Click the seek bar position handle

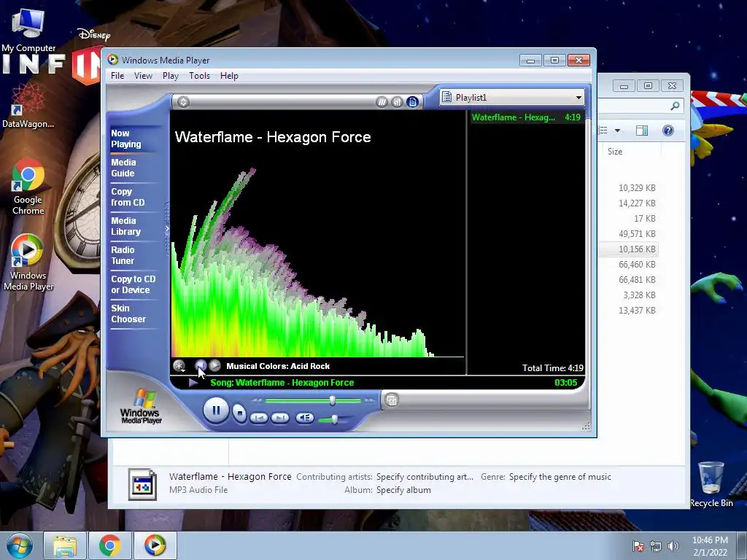[333, 401]
